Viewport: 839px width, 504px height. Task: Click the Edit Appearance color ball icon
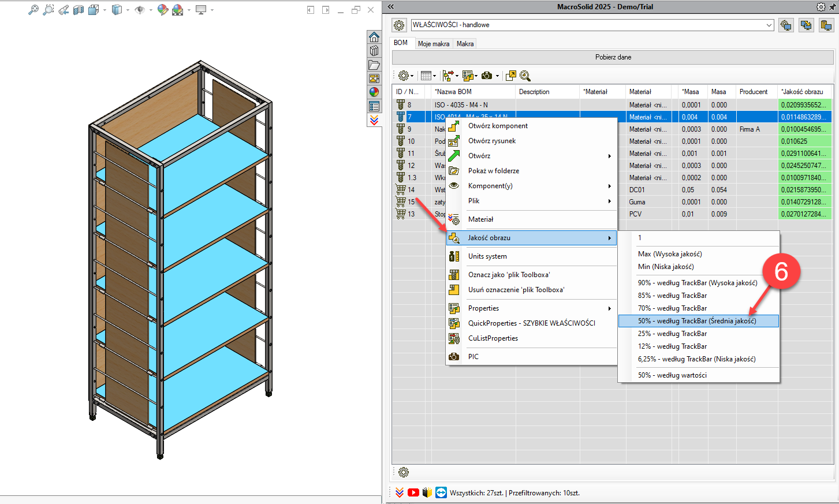[x=163, y=10]
